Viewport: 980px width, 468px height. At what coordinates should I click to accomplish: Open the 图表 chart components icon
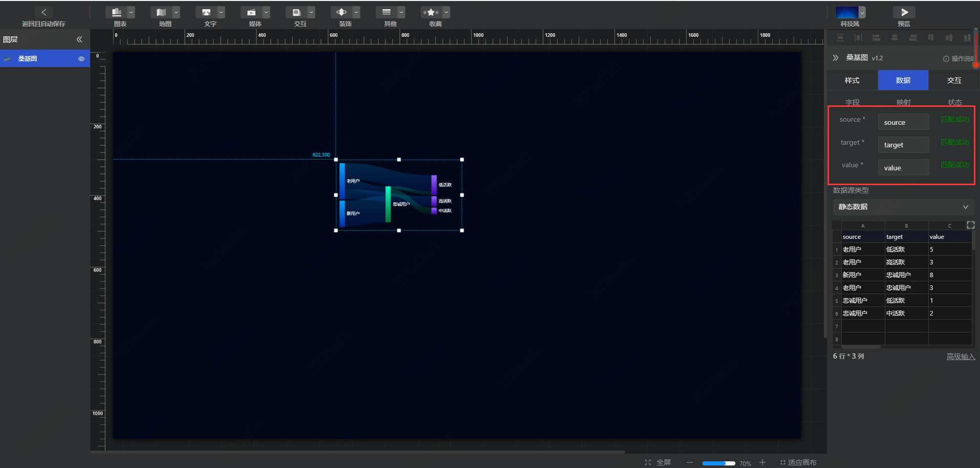pos(116,12)
